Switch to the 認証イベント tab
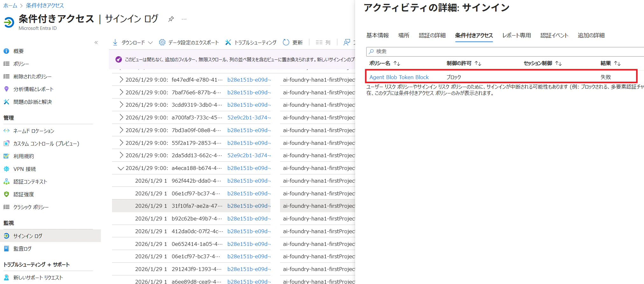This screenshot has width=644, height=284. (x=554, y=35)
